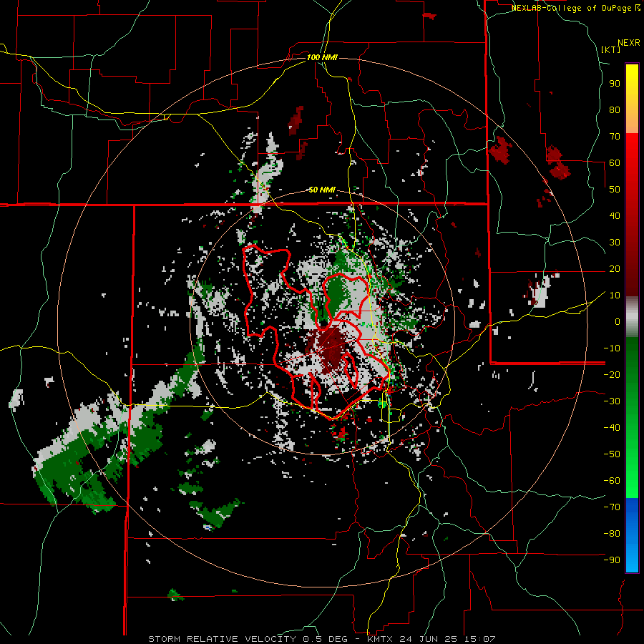Image resolution: width=644 pixels, height=644 pixels.
Task: Click the -20 value on the velocity scale
Action: (x=612, y=374)
